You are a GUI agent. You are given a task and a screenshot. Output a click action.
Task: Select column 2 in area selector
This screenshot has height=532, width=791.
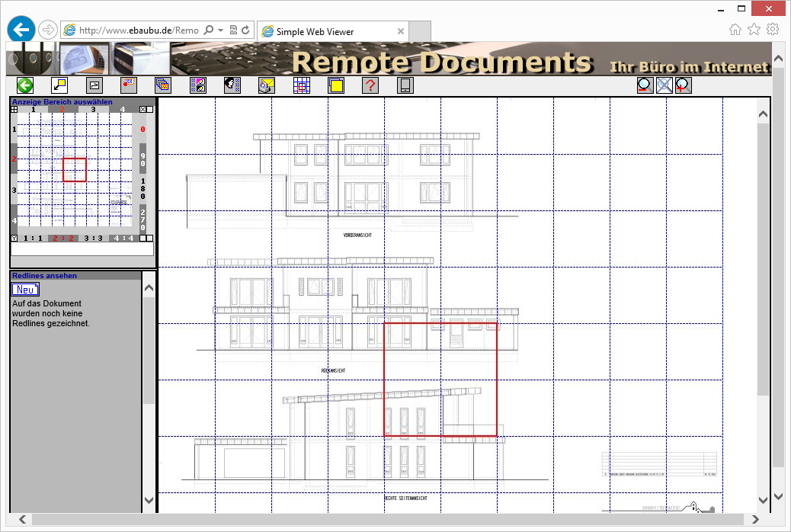point(62,109)
